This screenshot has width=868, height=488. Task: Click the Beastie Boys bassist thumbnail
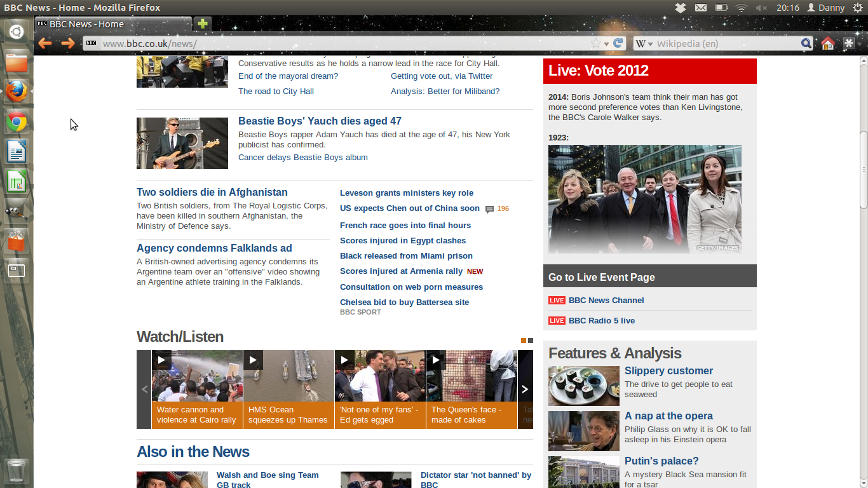(182, 143)
